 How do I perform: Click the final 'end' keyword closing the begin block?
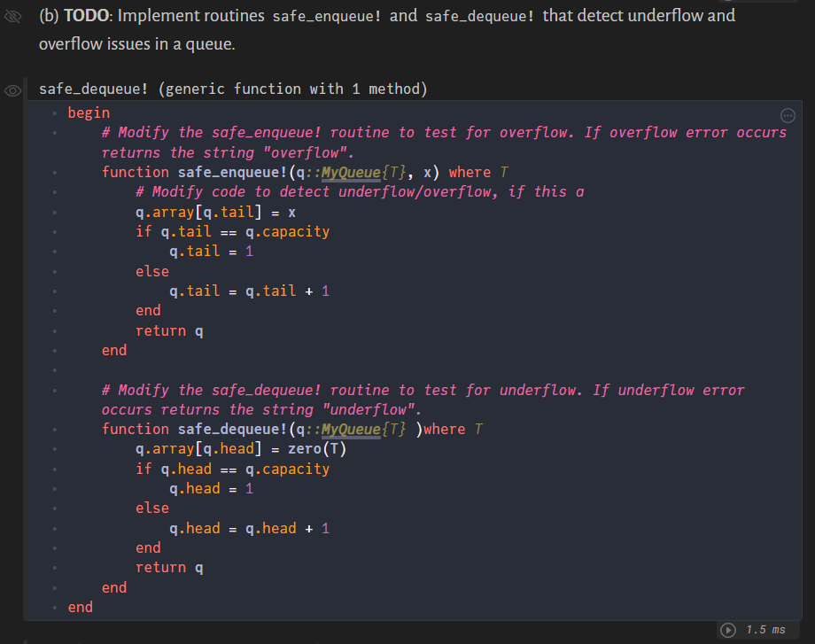[x=81, y=608]
